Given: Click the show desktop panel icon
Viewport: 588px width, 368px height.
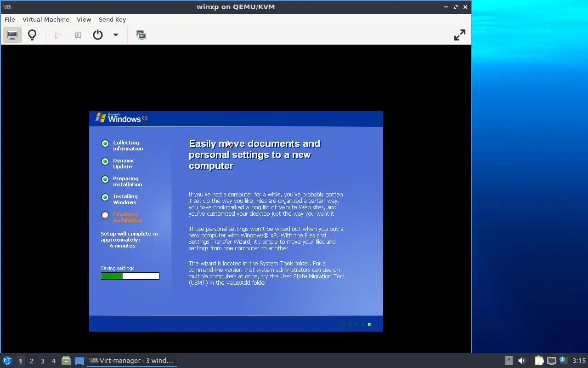Looking at the screenshot, I should [x=79, y=361].
